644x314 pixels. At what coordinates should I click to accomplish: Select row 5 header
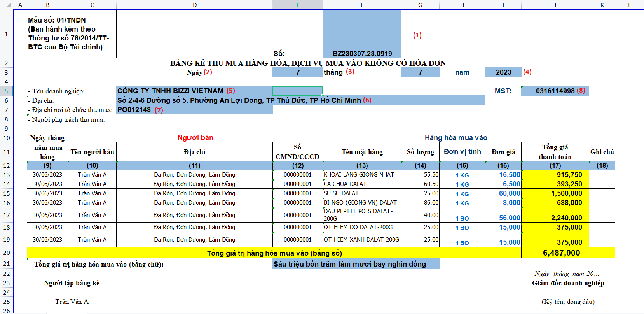coord(6,91)
